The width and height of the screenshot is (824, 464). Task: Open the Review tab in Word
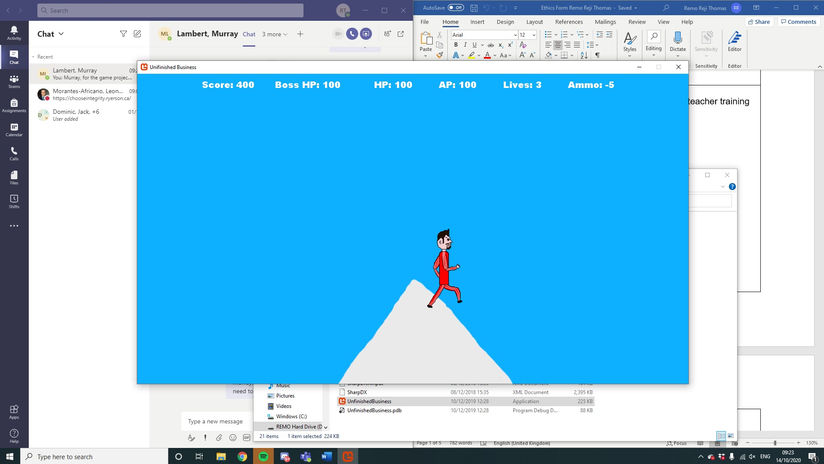click(636, 22)
